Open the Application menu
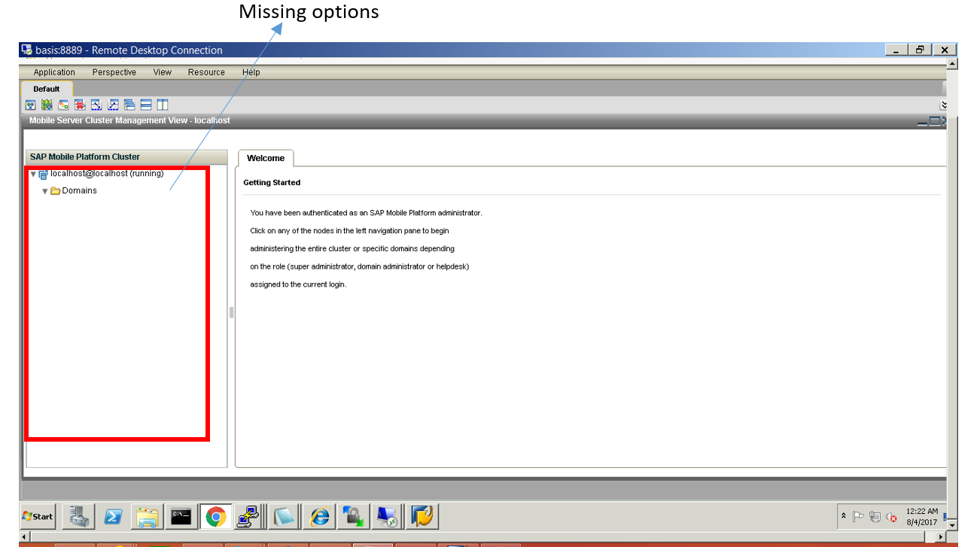 (54, 72)
